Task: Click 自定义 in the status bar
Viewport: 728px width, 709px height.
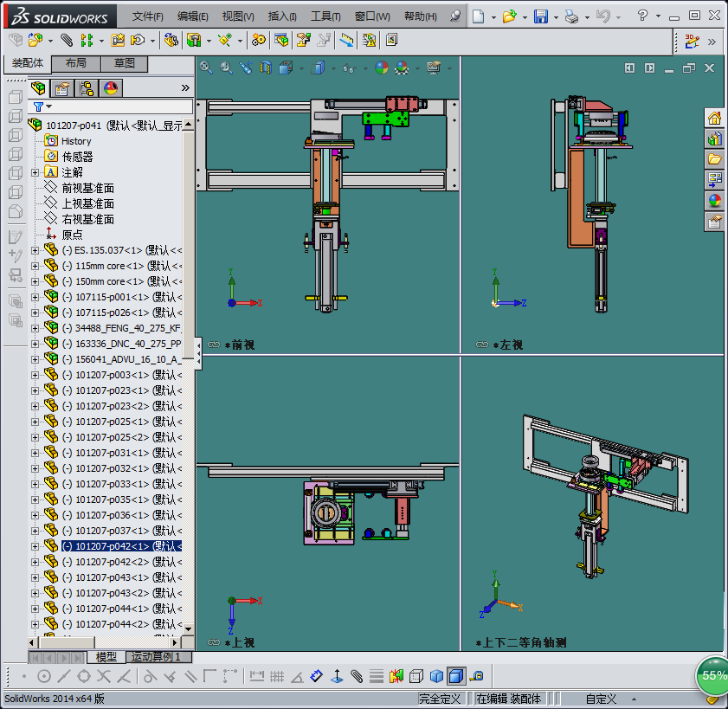Action: tap(601, 699)
